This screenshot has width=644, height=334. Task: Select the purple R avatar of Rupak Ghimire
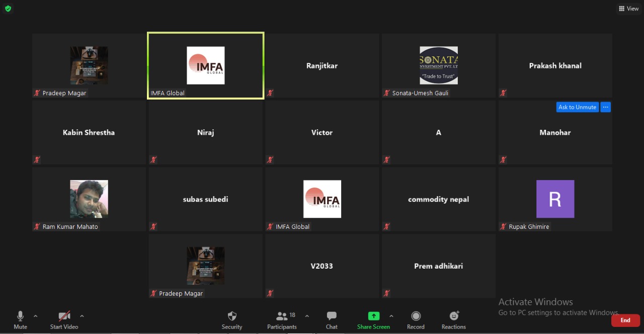pyautogui.click(x=555, y=199)
